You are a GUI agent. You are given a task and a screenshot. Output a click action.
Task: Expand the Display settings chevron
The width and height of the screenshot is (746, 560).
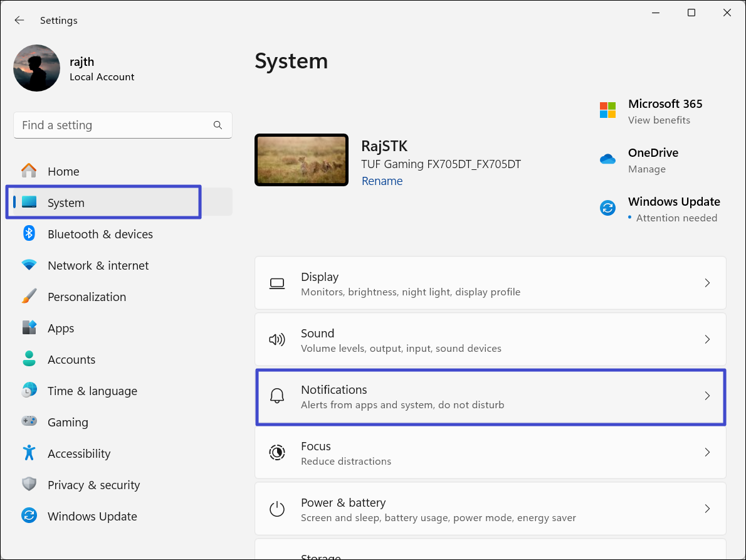707,283
